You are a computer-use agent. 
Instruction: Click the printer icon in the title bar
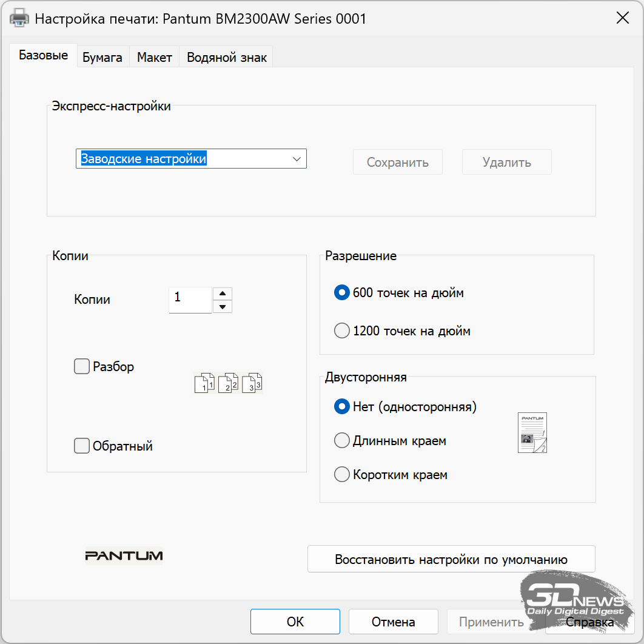(x=20, y=18)
